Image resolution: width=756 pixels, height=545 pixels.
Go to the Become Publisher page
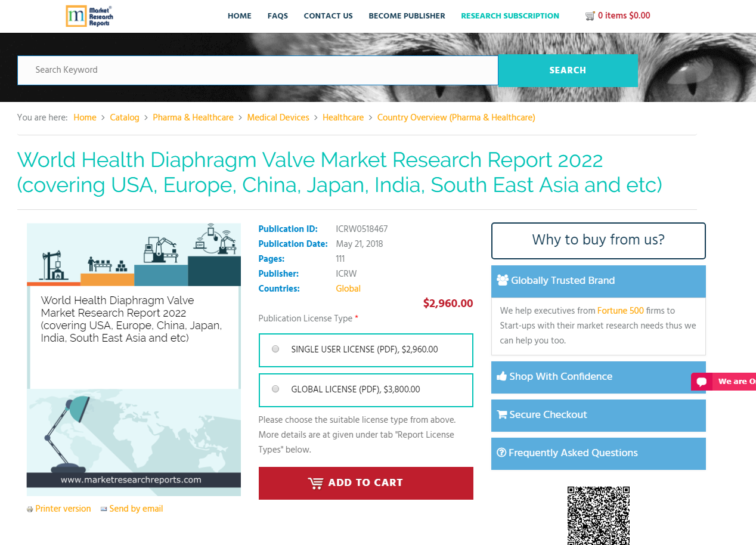(x=407, y=16)
